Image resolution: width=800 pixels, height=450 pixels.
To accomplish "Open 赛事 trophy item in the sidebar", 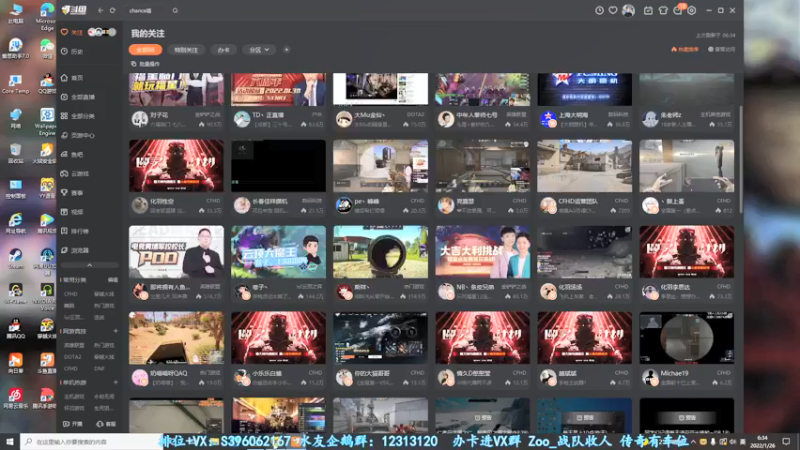I will (x=72, y=193).
